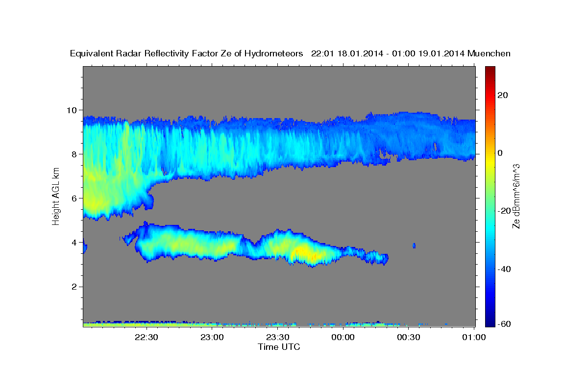Click the 'Time UTC' axis label

tap(279, 347)
